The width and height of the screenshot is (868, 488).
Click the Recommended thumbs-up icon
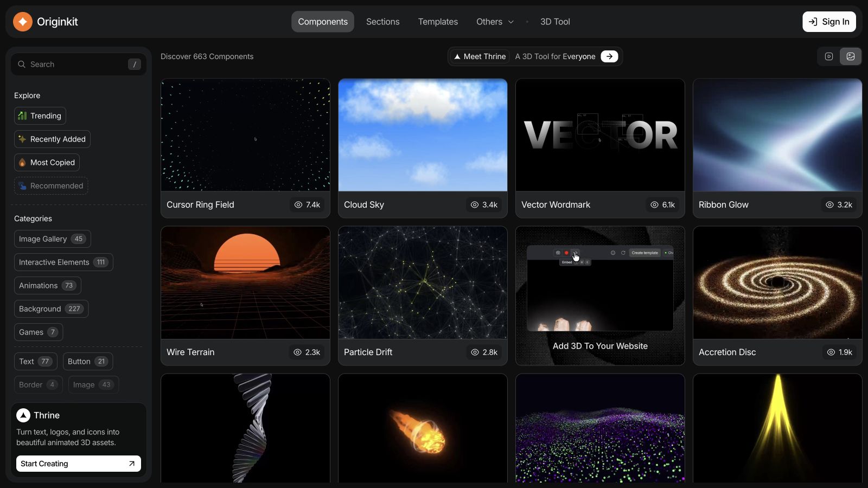tap(22, 185)
